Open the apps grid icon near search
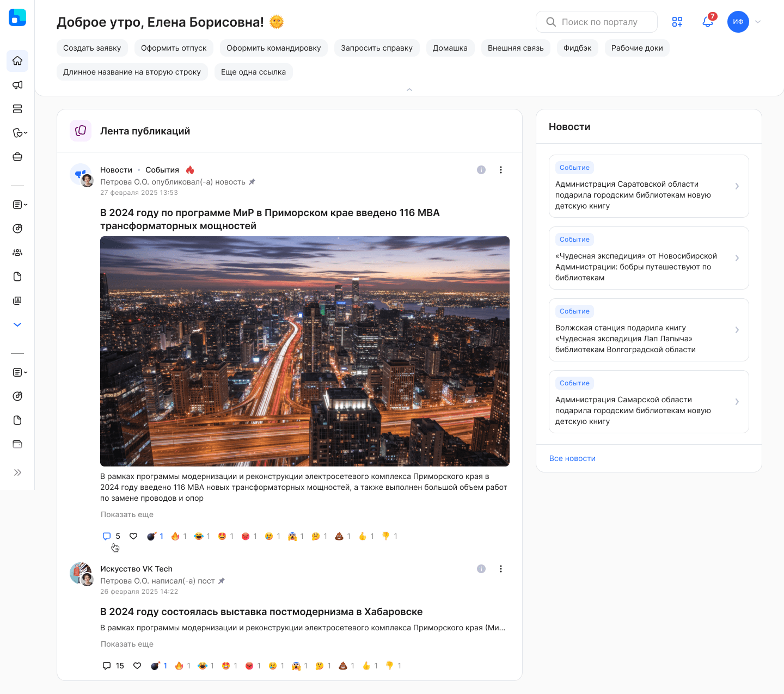Viewport: 784px width, 694px height. (677, 22)
